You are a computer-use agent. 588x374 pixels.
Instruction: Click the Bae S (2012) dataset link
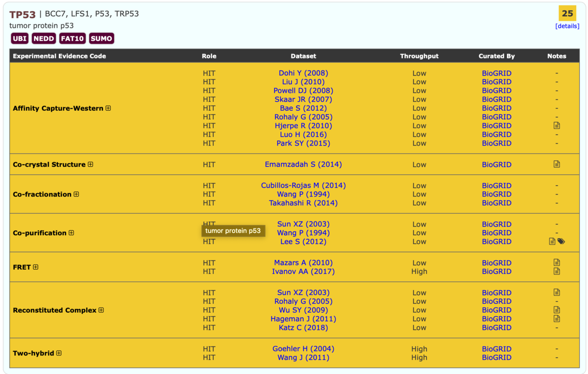pos(303,108)
